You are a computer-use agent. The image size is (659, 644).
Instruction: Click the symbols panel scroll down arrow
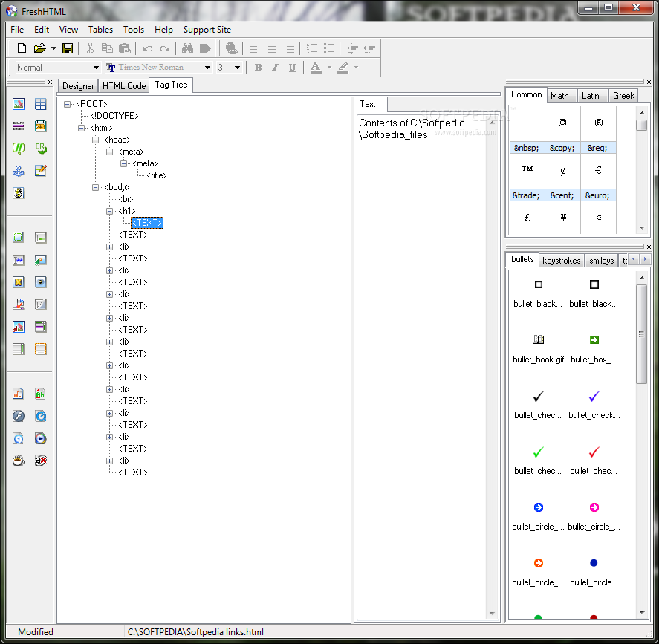click(642, 228)
